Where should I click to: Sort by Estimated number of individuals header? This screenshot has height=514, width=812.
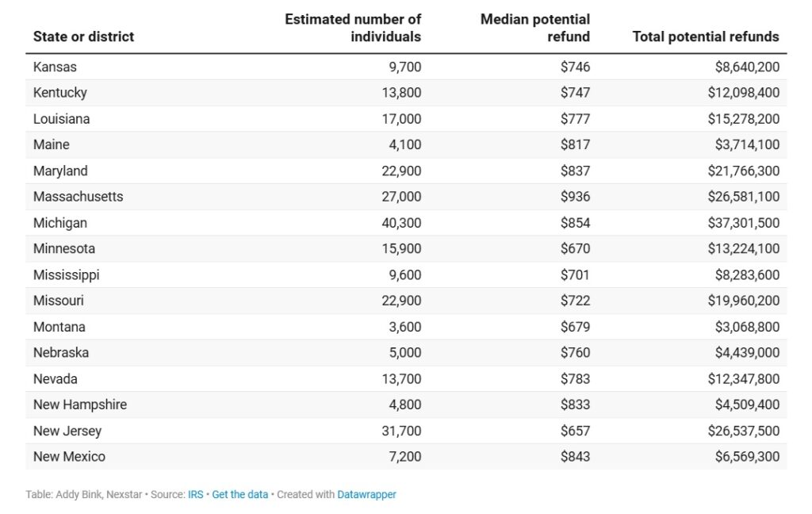point(353,28)
